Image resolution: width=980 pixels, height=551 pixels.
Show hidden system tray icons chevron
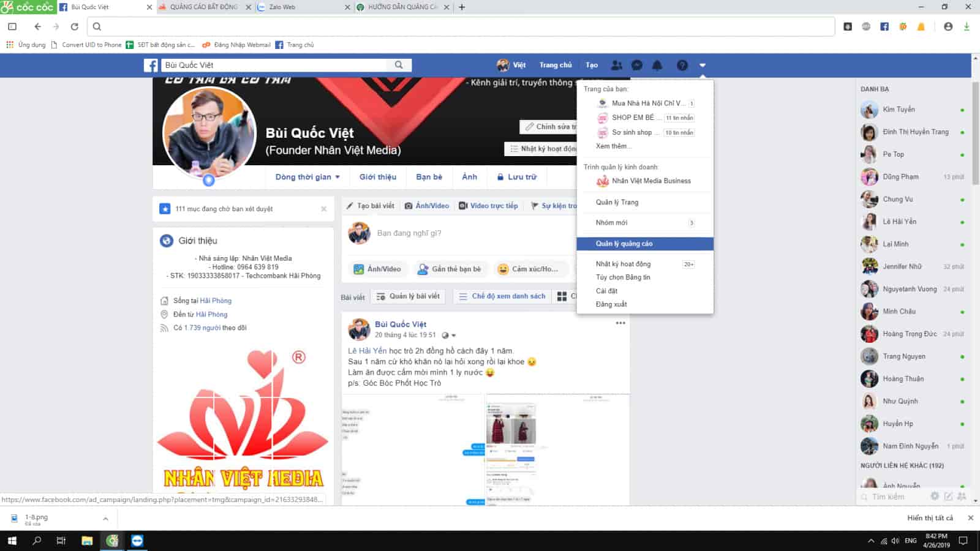click(871, 541)
